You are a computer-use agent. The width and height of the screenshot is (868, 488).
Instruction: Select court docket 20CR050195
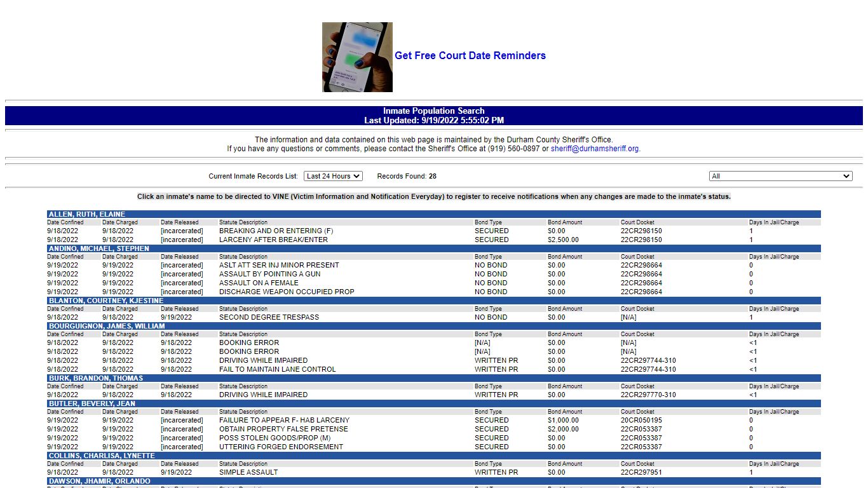641,420
